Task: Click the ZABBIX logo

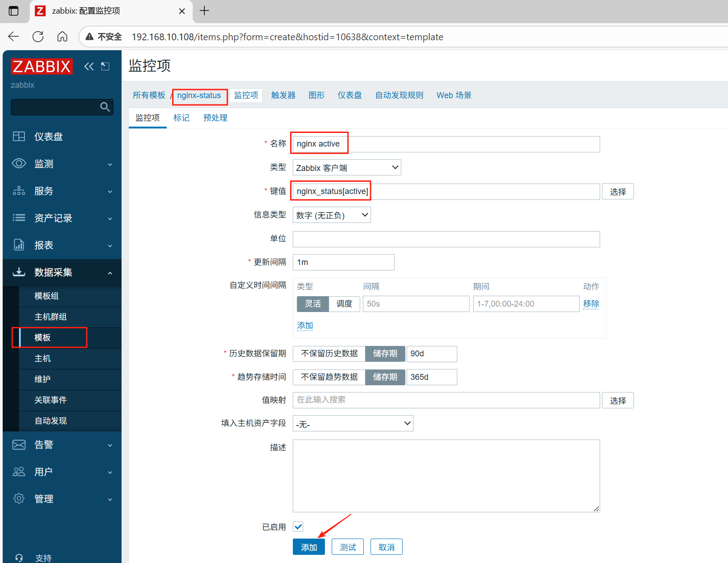Action: click(42, 66)
